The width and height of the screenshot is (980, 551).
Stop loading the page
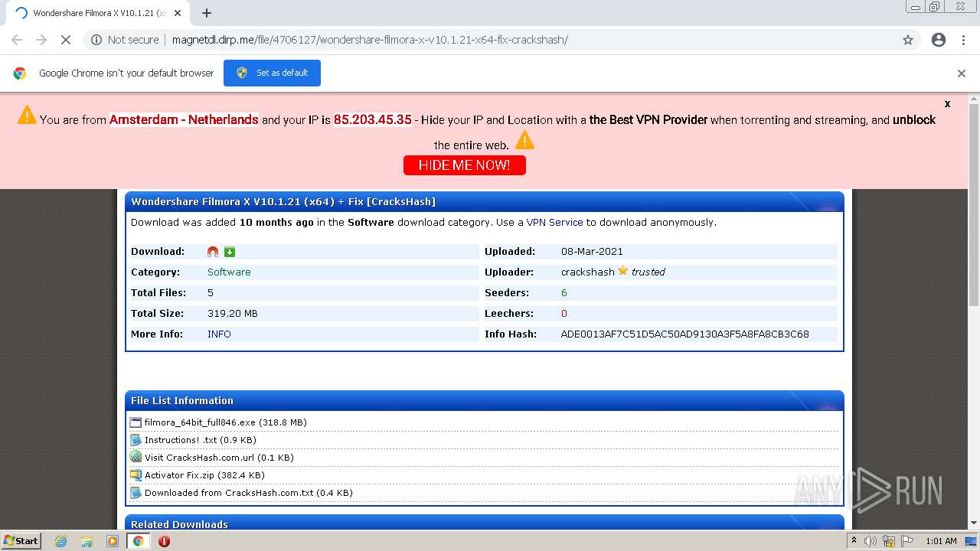click(x=66, y=40)
